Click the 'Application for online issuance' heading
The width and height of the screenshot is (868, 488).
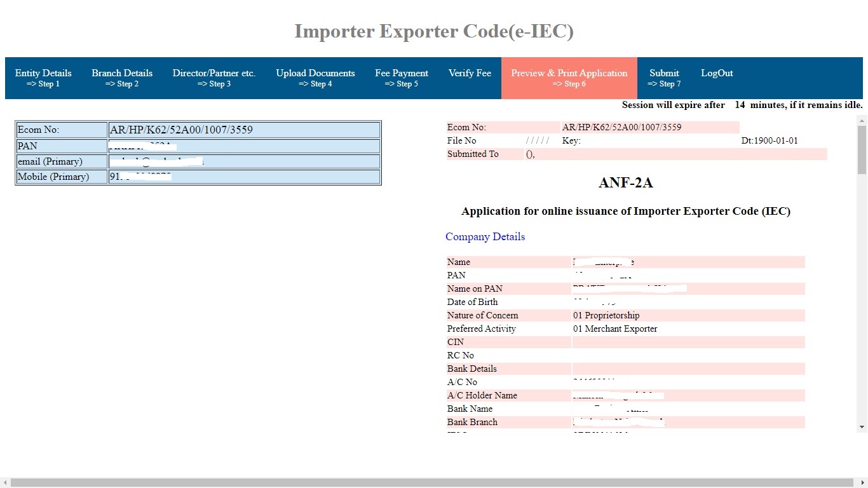[x=626, y=211]
